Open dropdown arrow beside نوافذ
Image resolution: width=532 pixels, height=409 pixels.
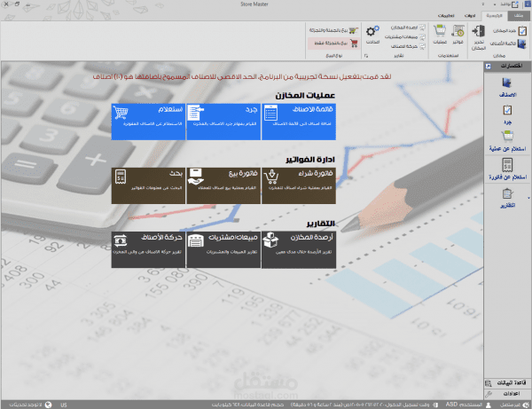click(495, 4)
